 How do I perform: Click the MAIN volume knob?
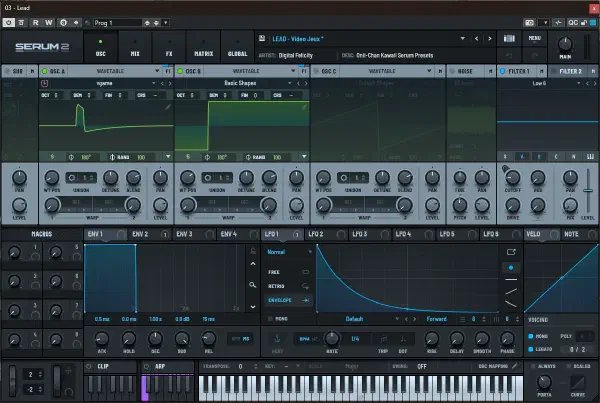(x=565, y=44)
